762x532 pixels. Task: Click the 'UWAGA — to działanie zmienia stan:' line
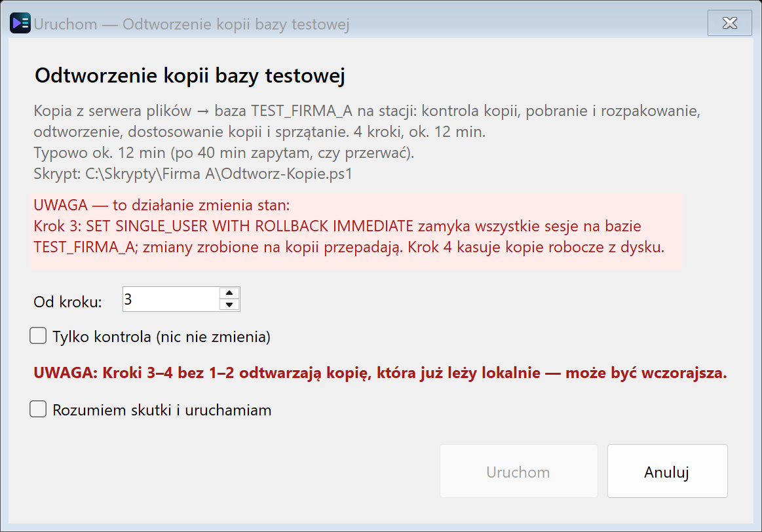point(162,205)
